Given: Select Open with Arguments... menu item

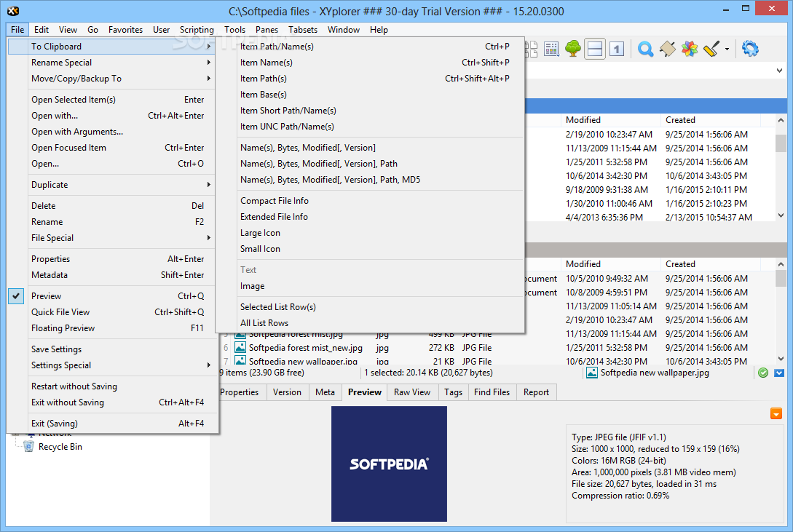Looking at the screenshot, I should 111,131.
